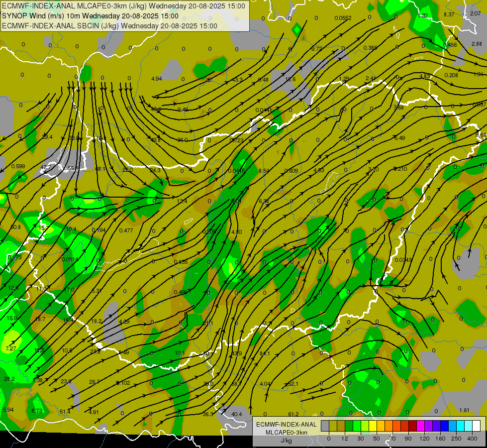Click the MLCAPE0-3km header line in title box

[123, 6]
